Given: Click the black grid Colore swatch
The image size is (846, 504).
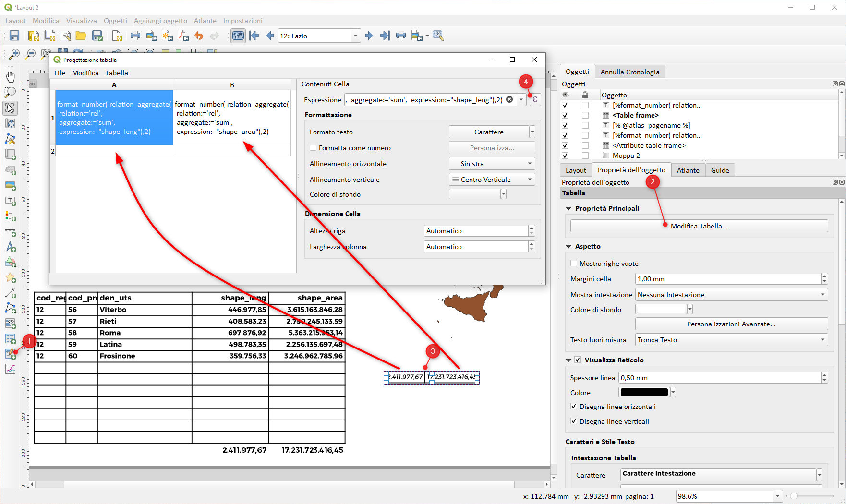Looking at the screenshot, I should click(x=644, y=393).
